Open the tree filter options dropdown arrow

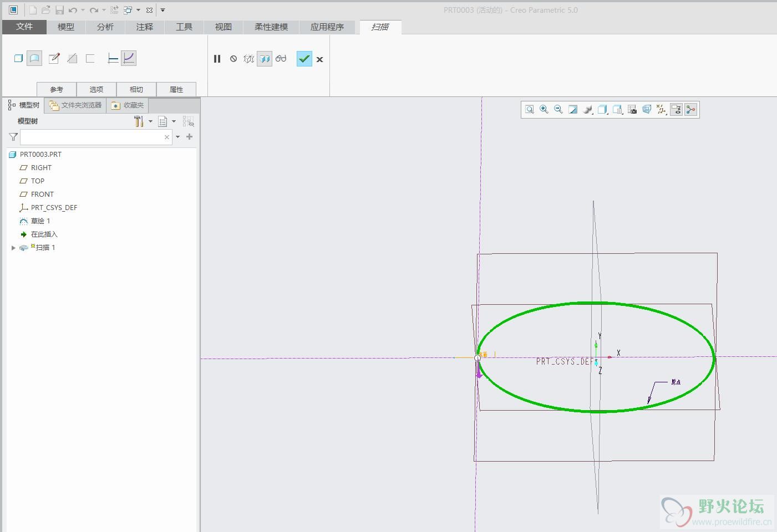(x=177, y=137)
